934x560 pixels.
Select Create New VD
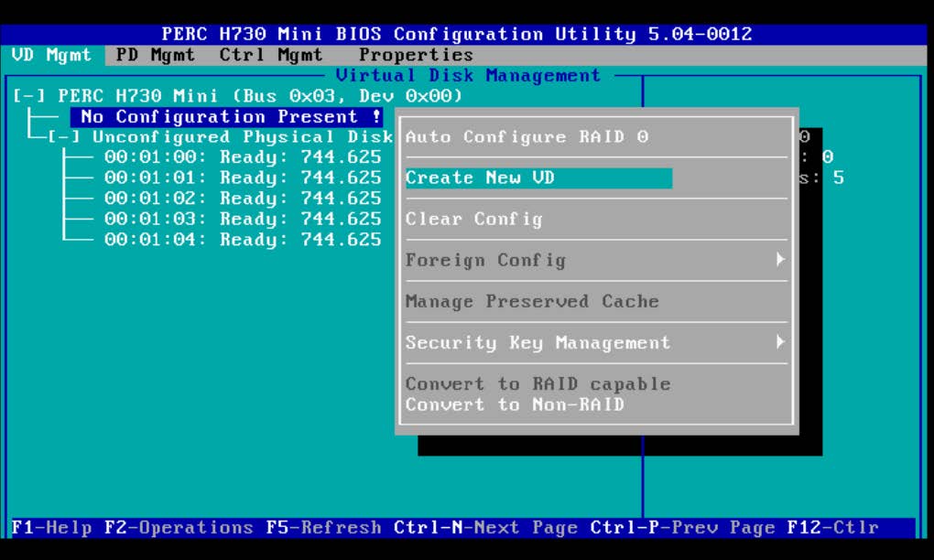tap(538, 178)
